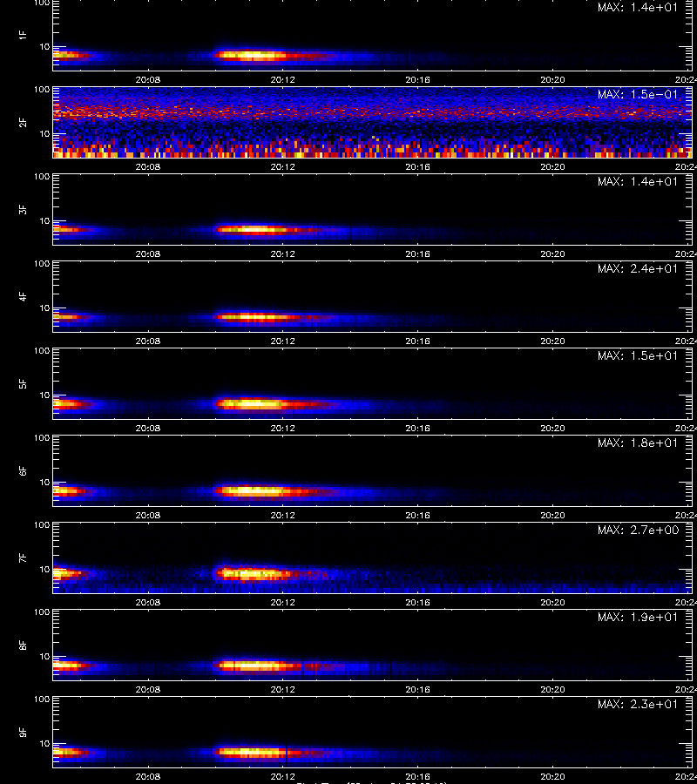
Task: Click the 20:16 time label below 2F panel
Action: (418, 166)
